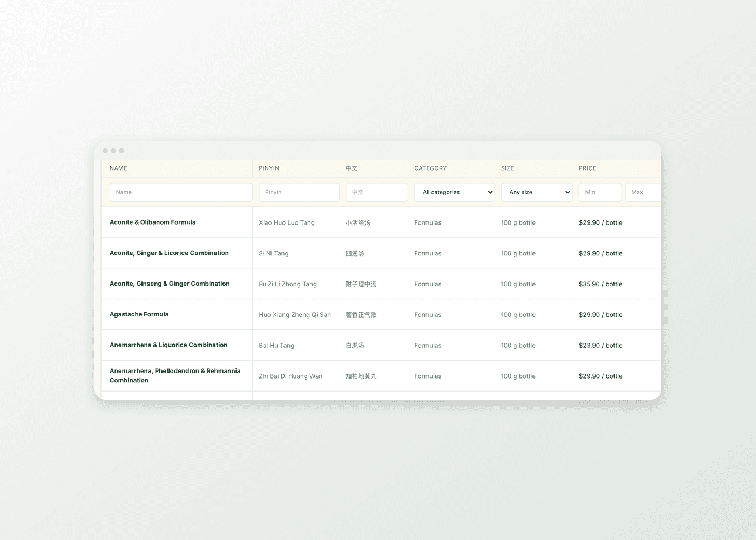This screenshot has width=756, height=540.
Task: Click the 中文 filter input box
Action: coord(377,192)
